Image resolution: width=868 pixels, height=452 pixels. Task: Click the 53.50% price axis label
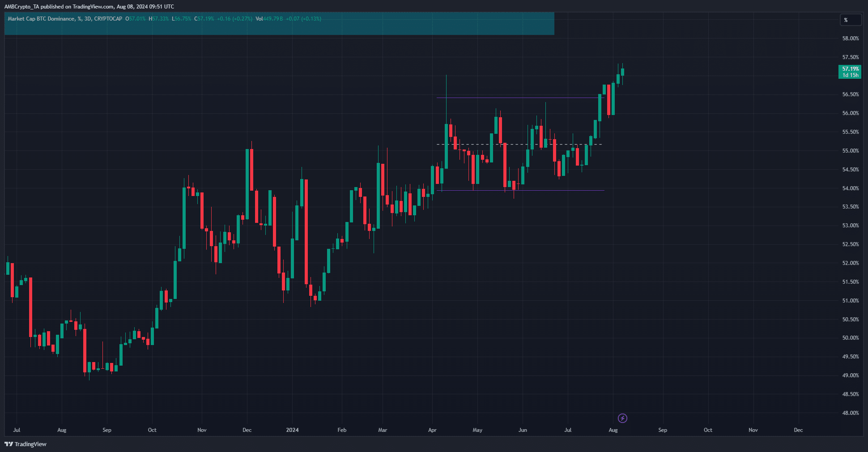850,207
